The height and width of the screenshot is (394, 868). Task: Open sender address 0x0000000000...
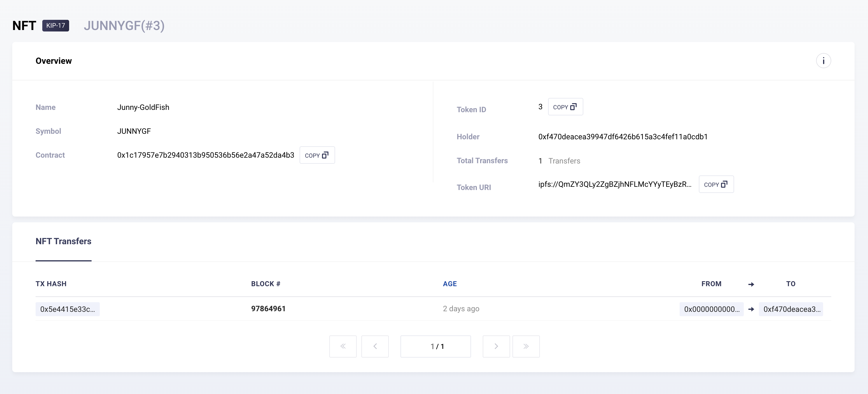[x=711, y=309]
